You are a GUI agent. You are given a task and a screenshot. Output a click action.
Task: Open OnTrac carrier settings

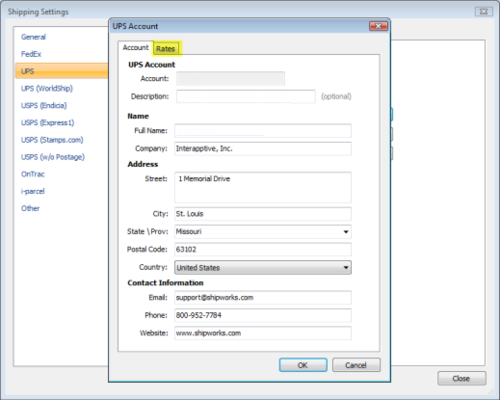(33, 174)
